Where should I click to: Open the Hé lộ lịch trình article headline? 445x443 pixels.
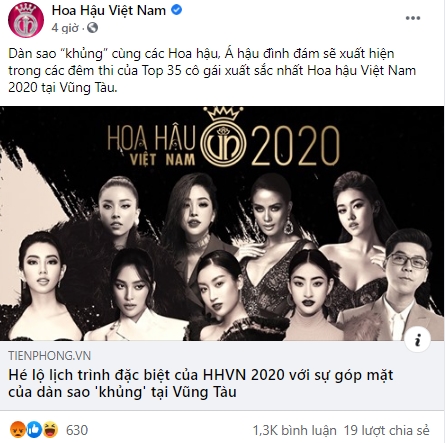pos(200,383)
